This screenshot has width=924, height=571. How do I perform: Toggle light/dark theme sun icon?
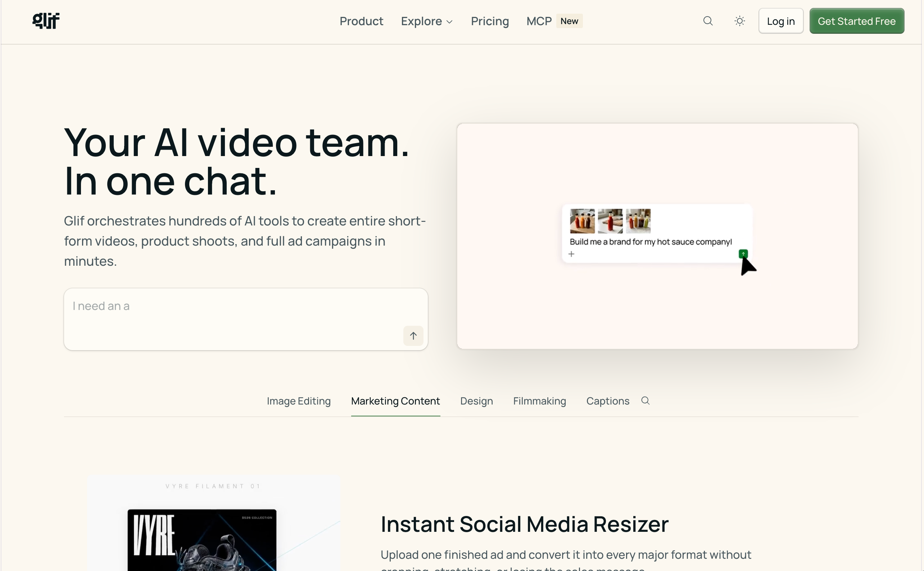pos(739,21)
